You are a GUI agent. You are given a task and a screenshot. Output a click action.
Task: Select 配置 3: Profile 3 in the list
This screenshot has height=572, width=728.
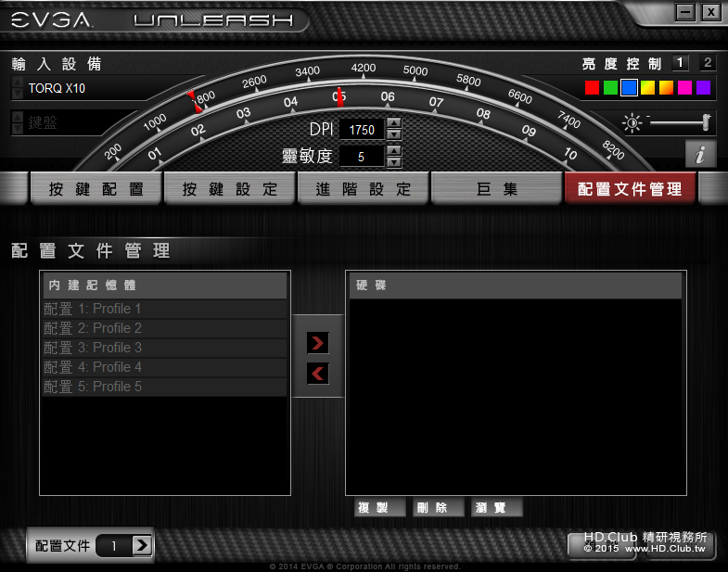(x=164, y=348)
